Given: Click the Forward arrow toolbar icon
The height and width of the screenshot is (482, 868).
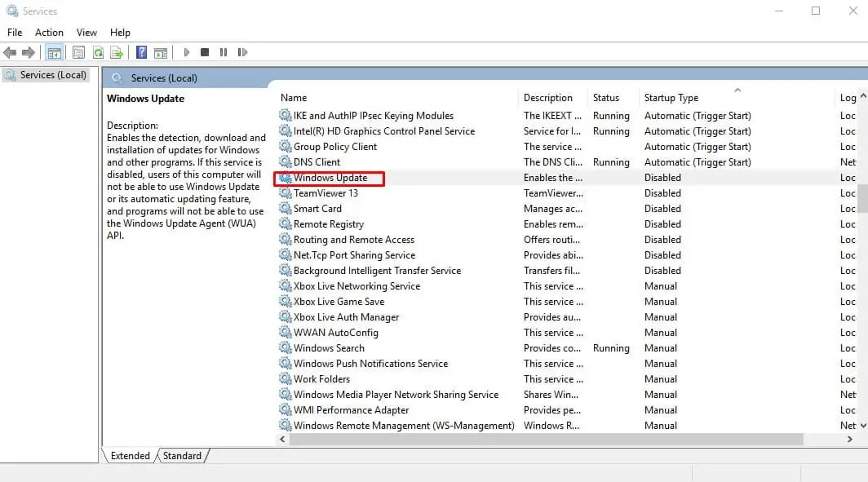Looking at the screenshot, I should [29, 52].
